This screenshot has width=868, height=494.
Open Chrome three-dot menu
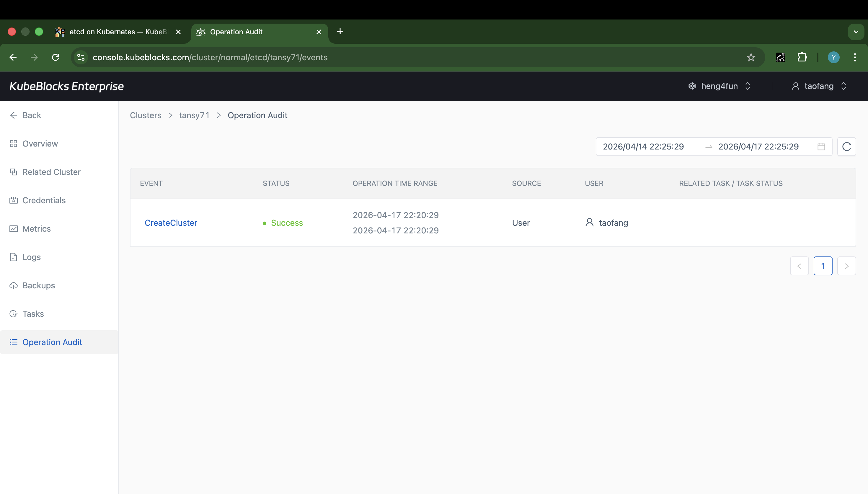coord(855,57)
